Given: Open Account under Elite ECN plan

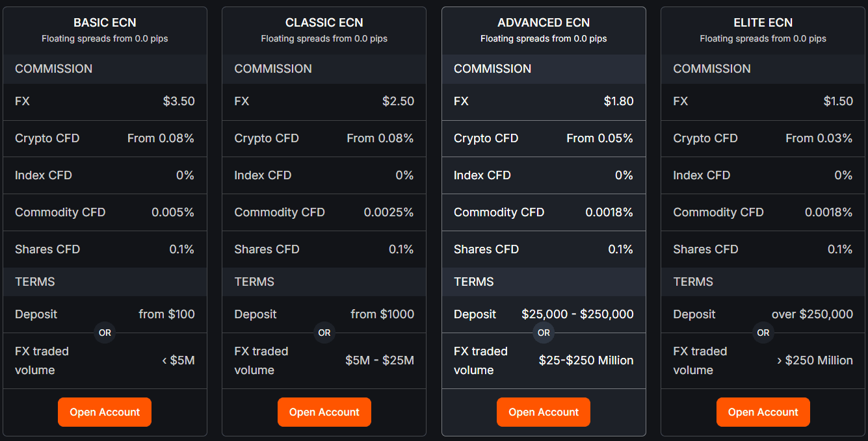Looking at the screenshot, I should [763, 412].
